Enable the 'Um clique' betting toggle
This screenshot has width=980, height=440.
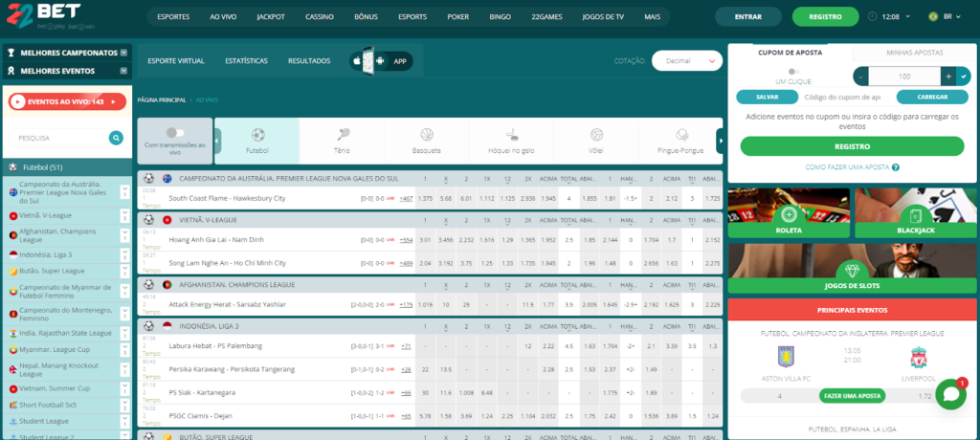[x=791, y=71]
